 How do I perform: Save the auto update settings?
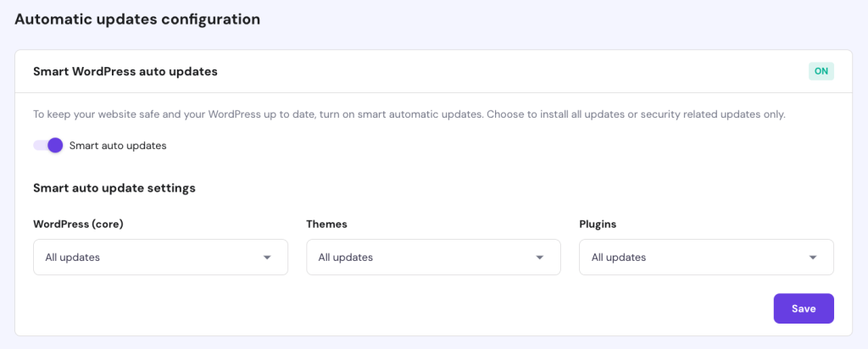coord(804,308)
